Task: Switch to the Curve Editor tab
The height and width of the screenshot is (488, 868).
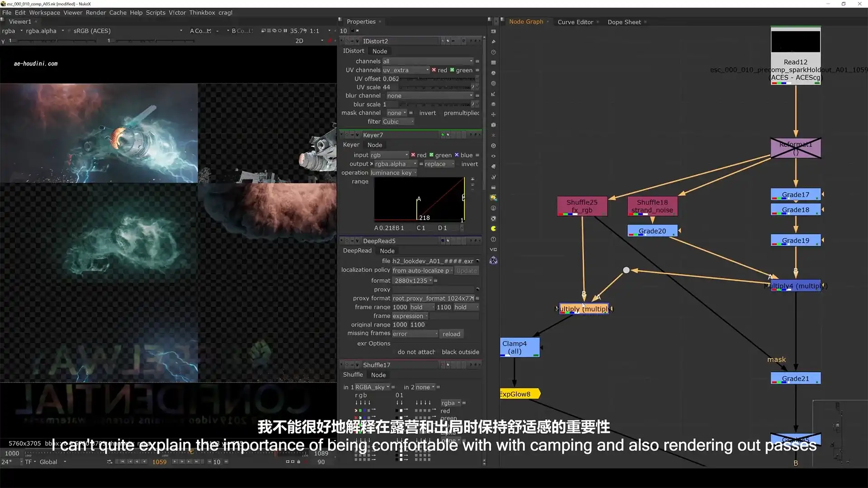Action: click(575, 22)
